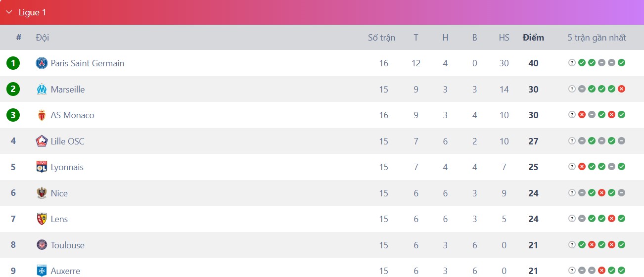Click the Paris Saint Germain club crest
This screenshot has height=277, width=644.
coord(42,63)
